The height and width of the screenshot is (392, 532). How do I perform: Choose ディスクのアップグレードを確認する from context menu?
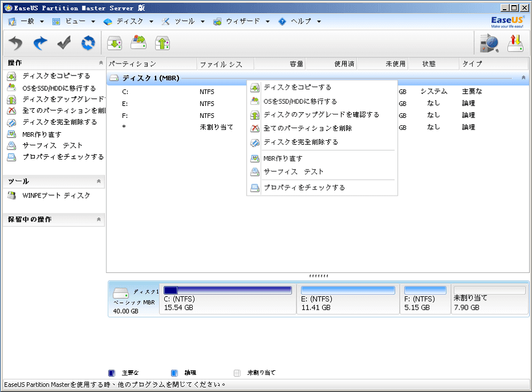[x=321, y=114]
